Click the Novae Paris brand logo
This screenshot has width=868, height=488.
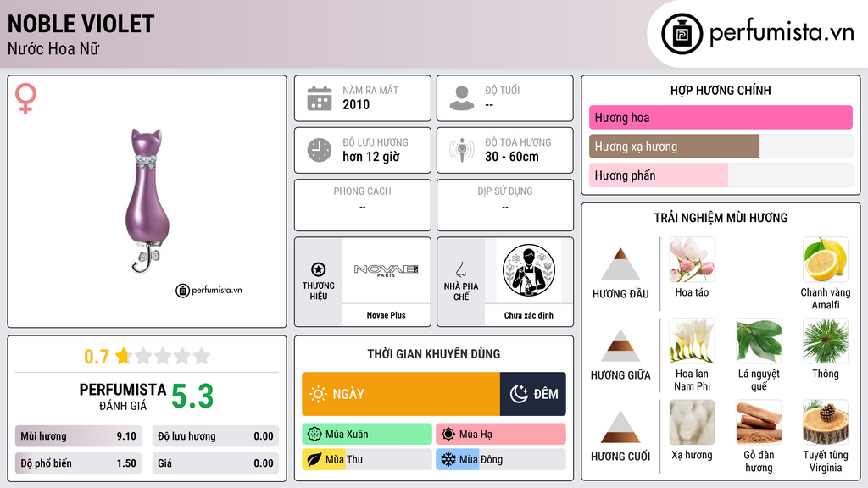386,270
